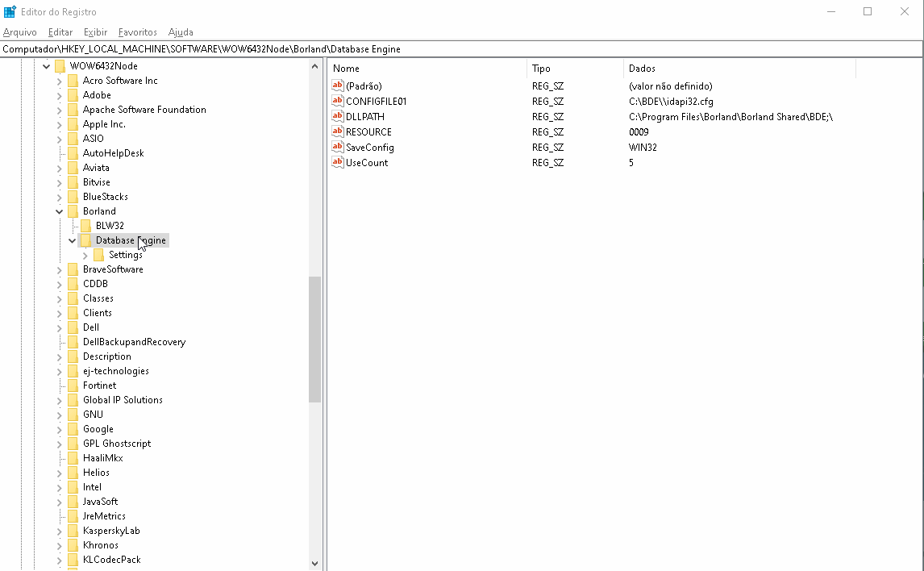Select the Global IP Solutions key
Viewport: 924px width, 571px height.
pyautogui.click(x=123, y=400)
